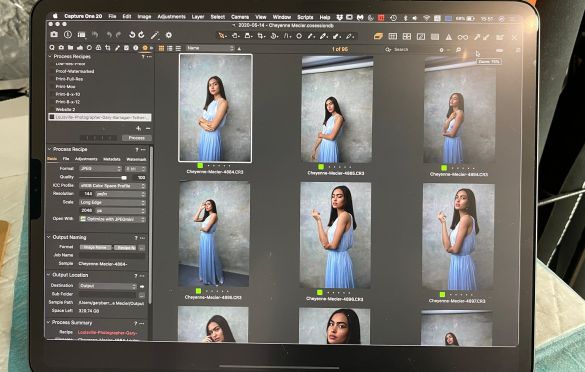The image size is (585, 372).
Task: Click the Process button
Action: tap(137, 138)
